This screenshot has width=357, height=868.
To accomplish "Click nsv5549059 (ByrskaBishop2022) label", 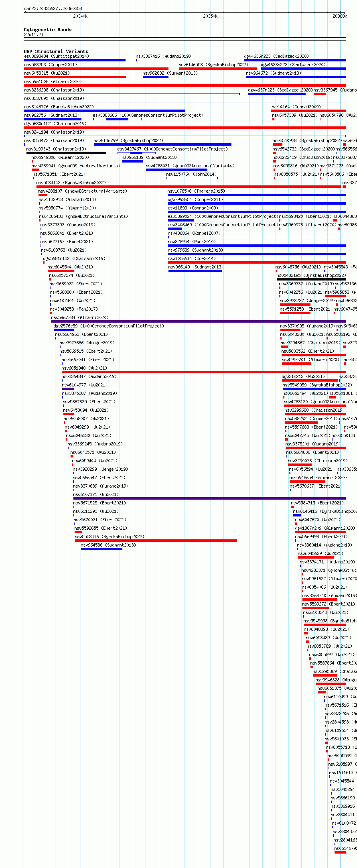I will tap(317, 385).
